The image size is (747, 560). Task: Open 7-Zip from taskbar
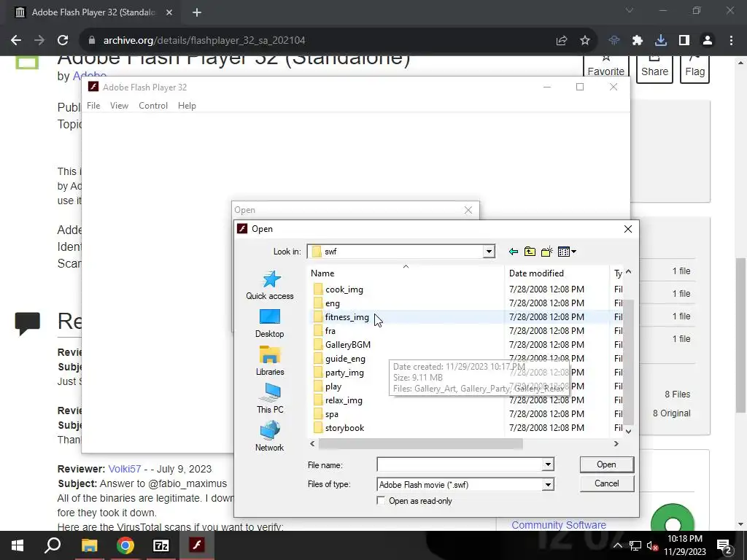tap(161, 545)
